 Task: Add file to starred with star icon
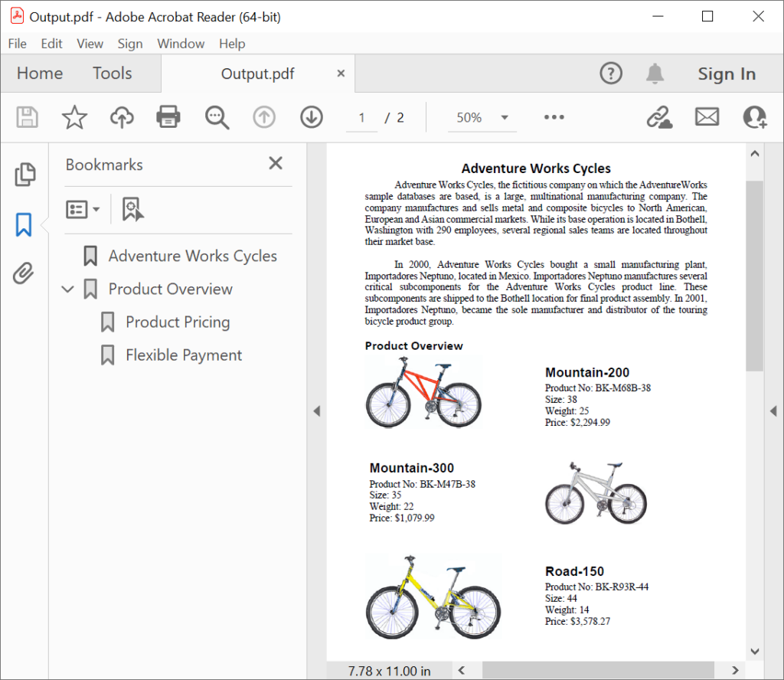(x=74, y=117)
